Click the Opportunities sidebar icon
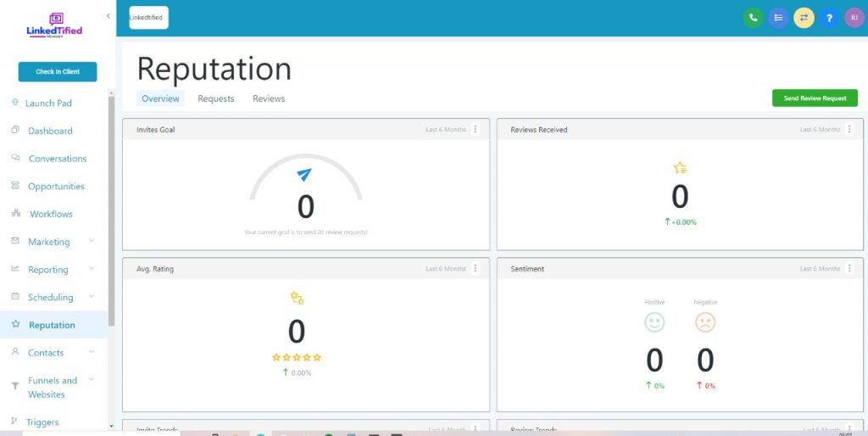This screenshot has width=868, height=436. [x=15, y=186]
